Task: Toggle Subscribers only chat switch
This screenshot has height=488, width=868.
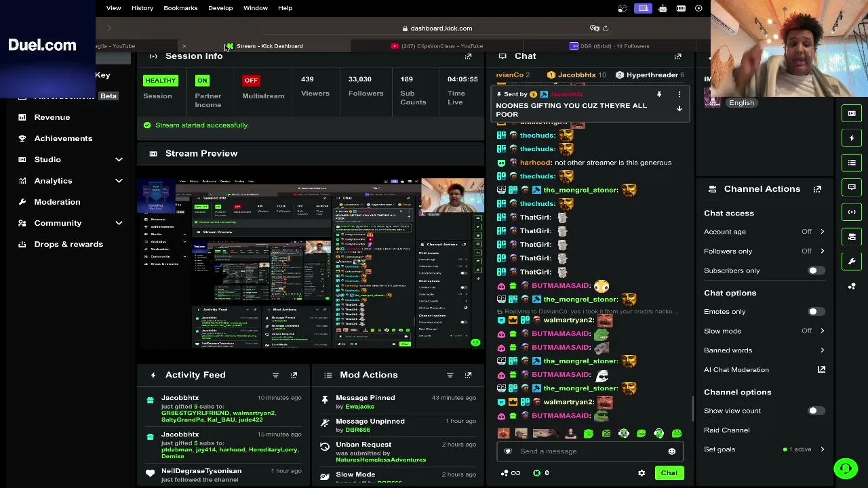Action: pos(816,270)
